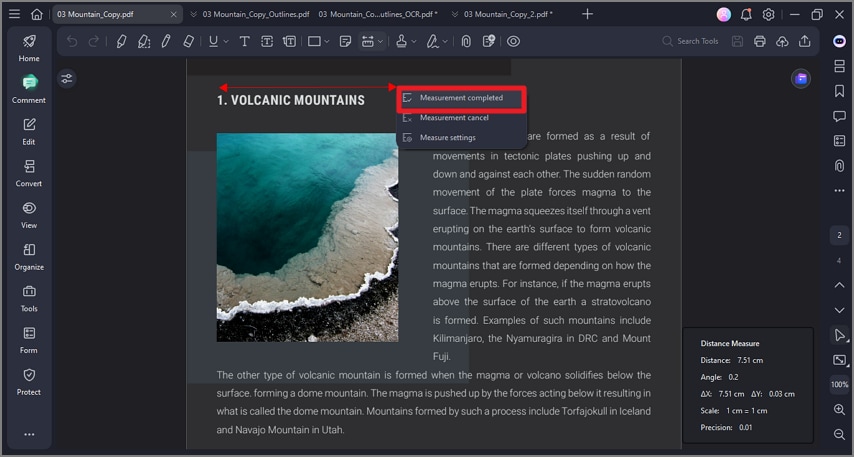Expand the stamp tool dropdown arrow
The height and width of the screenshot is (457, 854).
click(x=414, y=41)
